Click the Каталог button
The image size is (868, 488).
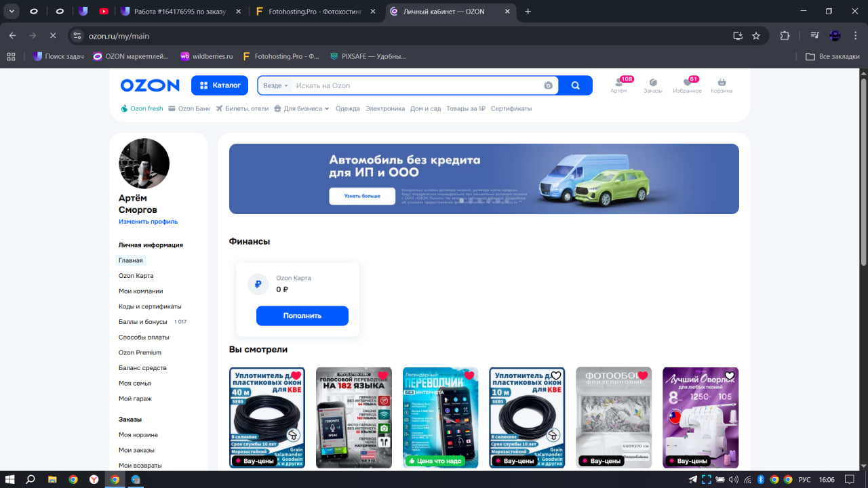click(220, 85)
